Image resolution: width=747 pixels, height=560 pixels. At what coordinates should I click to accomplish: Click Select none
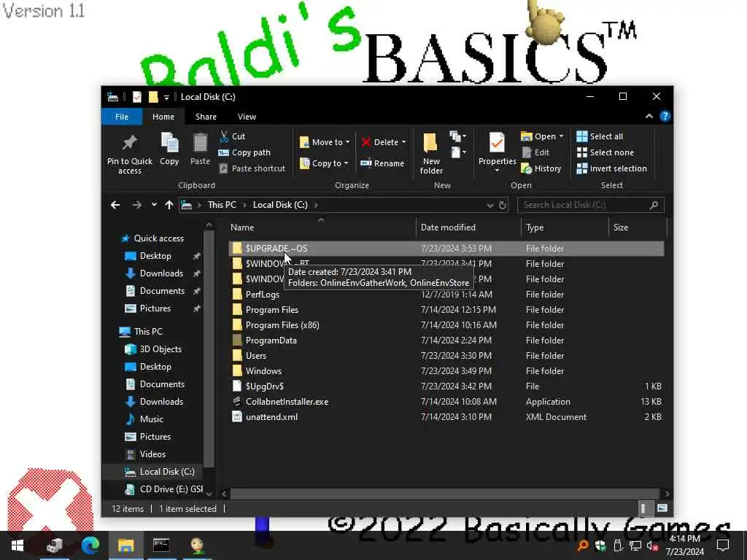pyautogui.click(x=605, y=152)
